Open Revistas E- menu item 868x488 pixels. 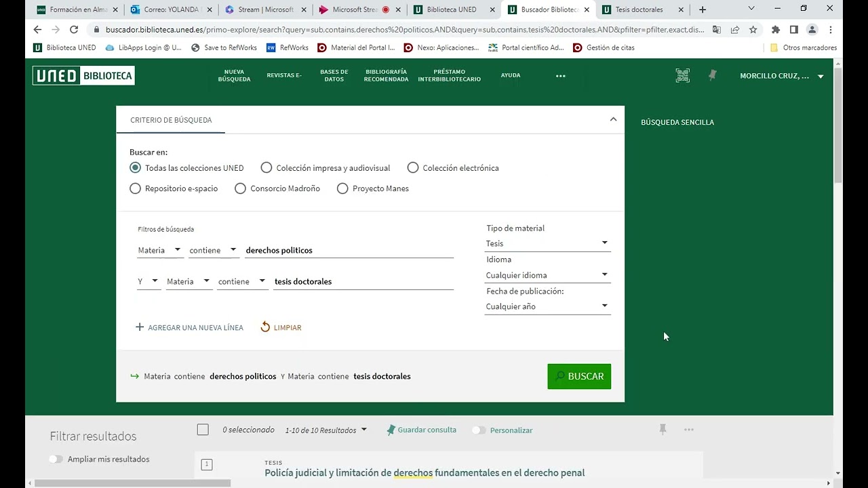pyautogui.click(x=284, y=75)
